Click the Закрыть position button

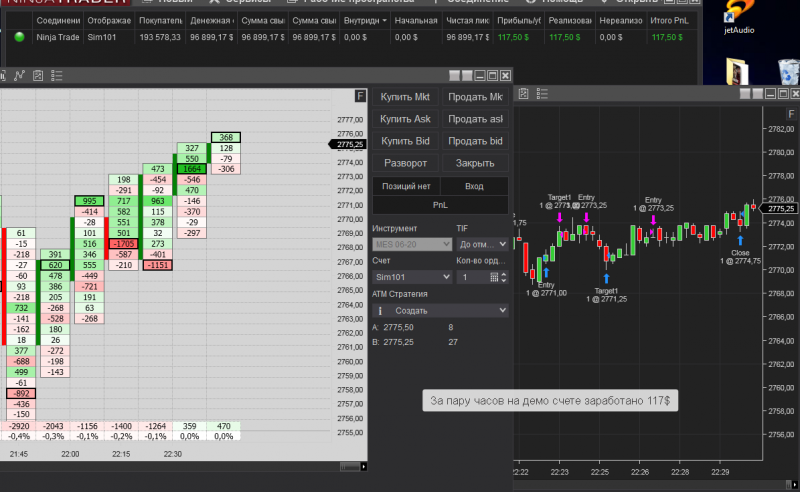coord(475,163)
